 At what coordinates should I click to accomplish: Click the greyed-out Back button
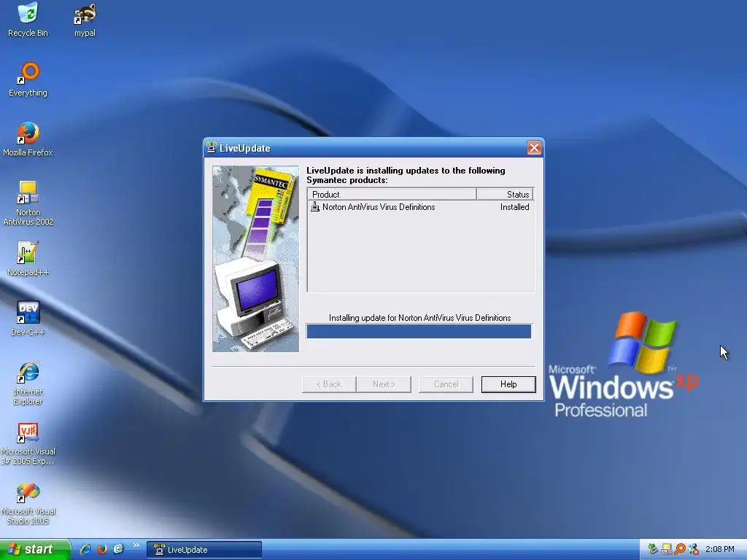[329, 384]
